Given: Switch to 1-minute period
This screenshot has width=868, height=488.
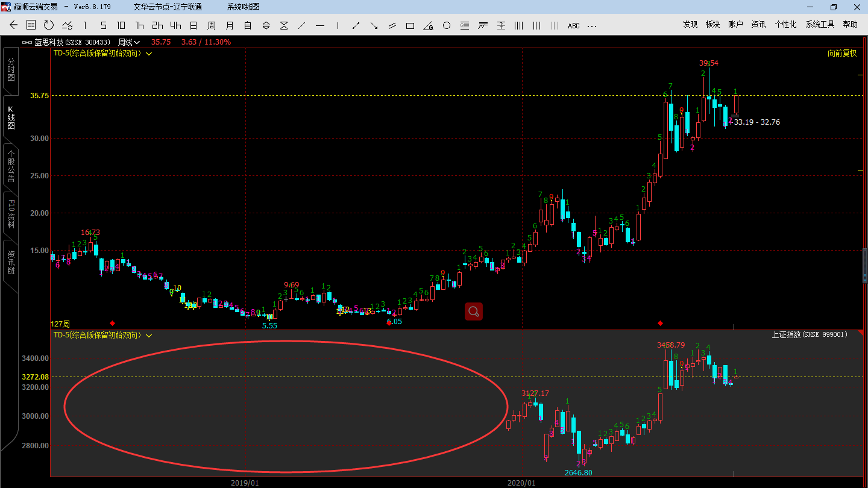Looking at the screenshot, I should (85, 25).
